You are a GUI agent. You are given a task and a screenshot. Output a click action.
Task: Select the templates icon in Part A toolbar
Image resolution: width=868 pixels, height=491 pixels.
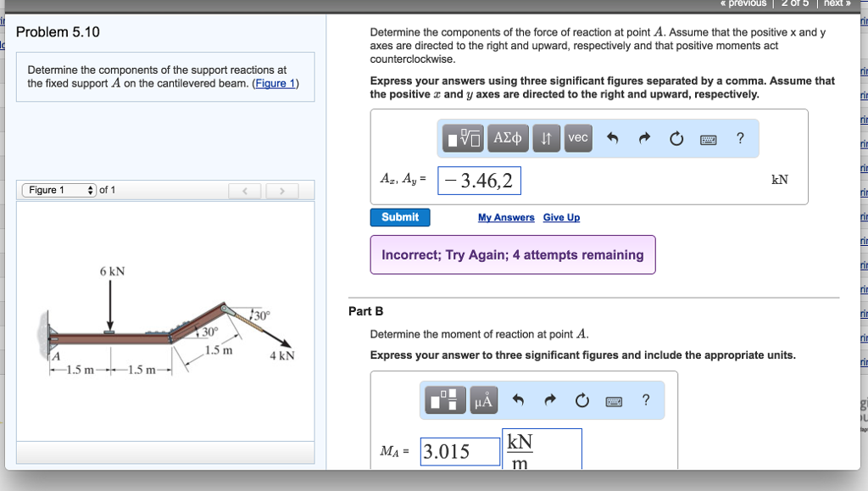(463, 137)
